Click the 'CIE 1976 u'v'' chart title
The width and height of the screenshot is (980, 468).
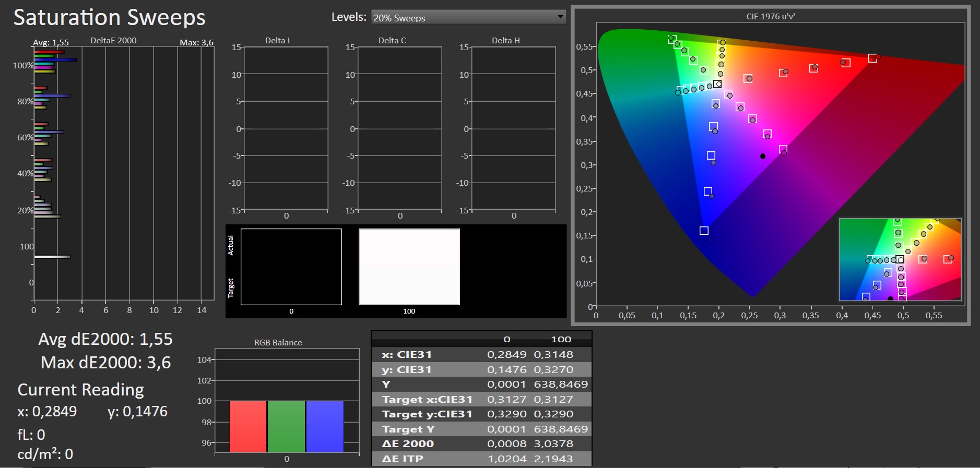pyautogui.click(x=771, y=16)
